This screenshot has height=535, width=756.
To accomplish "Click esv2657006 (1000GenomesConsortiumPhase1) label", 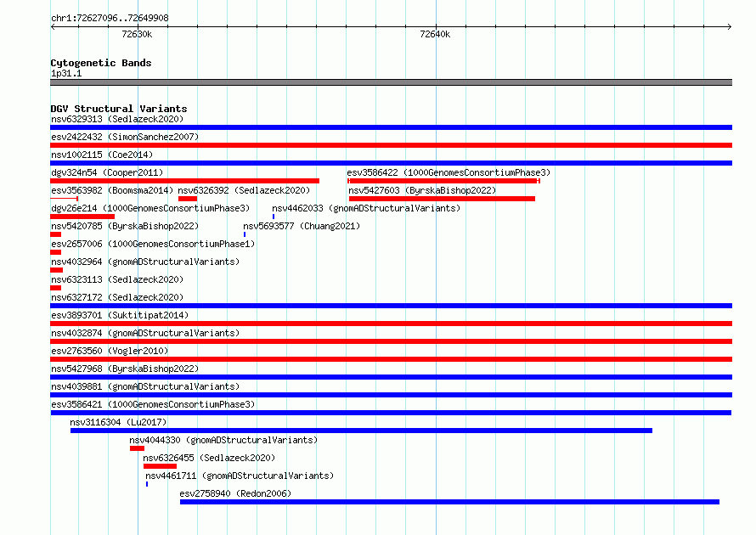I will [153, 244].
